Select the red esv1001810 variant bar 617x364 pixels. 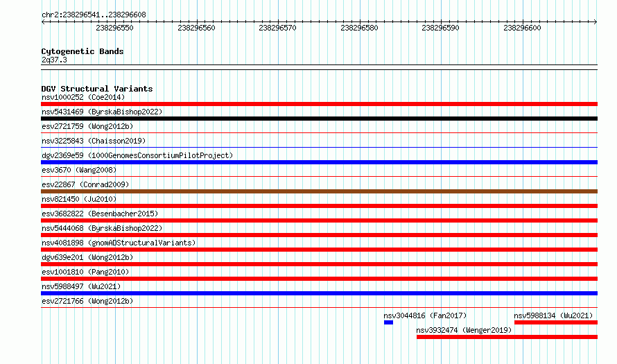click(319, 279)
